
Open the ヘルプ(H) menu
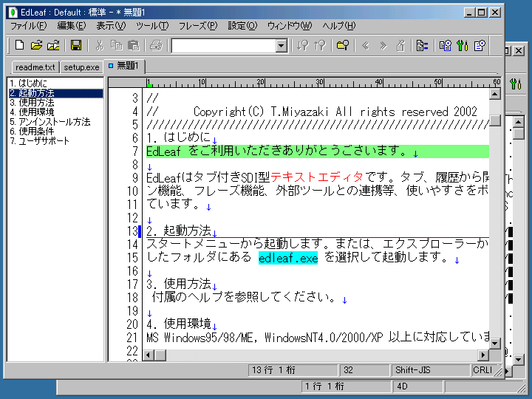[338, 26]
